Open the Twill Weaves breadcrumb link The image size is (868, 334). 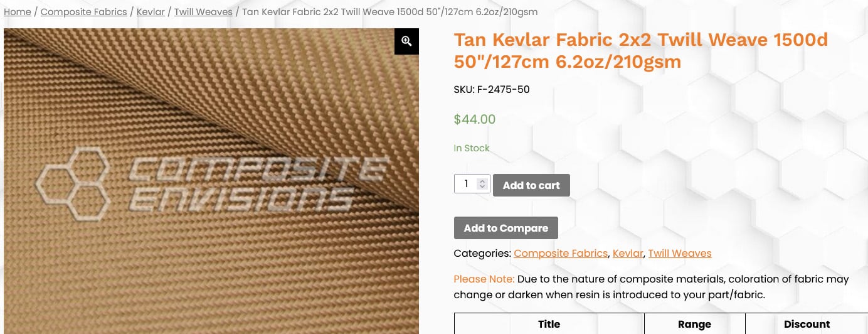coord(203,12)
